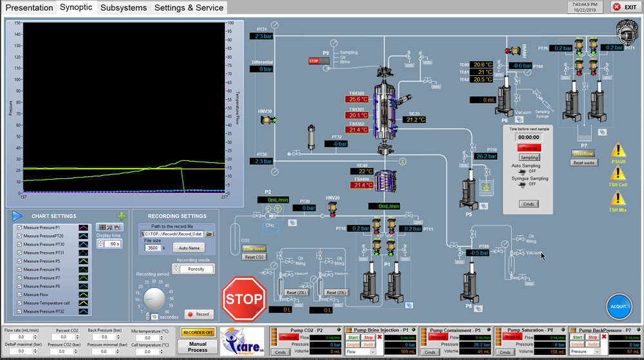Open Flow dropdown in Pump Brine Injection
The image size is (644, 360).
click(x=372, y=352)
